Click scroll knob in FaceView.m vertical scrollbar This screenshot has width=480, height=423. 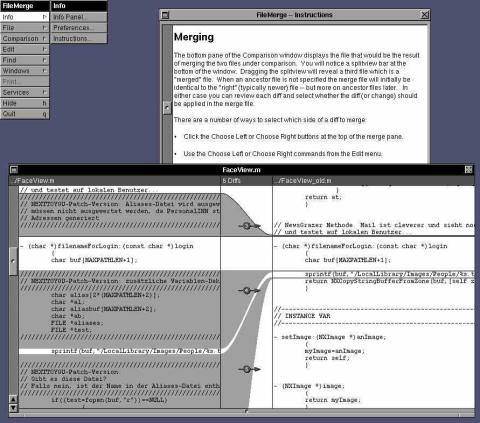coord(13,261)
